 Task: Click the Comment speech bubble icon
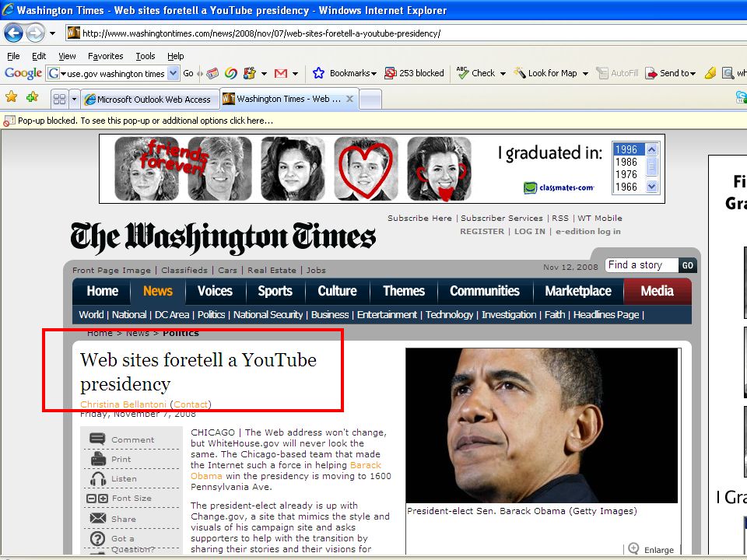point(97,439)
